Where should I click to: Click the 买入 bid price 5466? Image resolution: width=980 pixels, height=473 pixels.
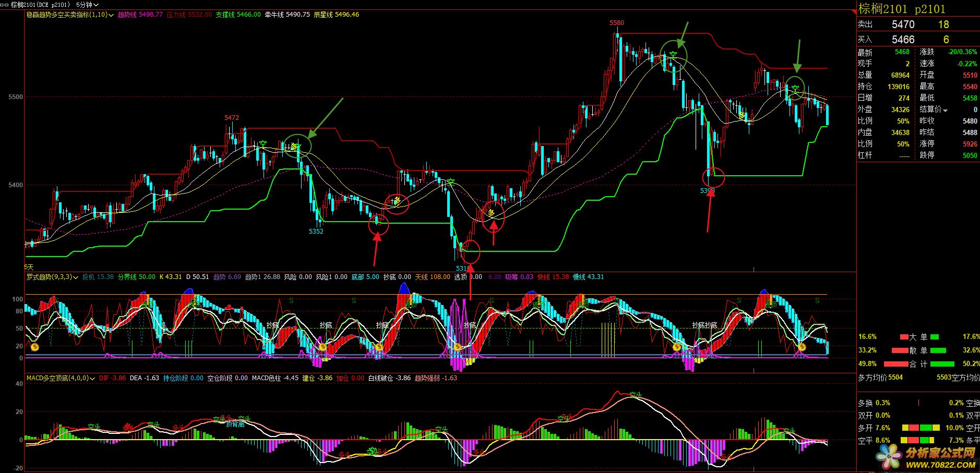click(x=903, y=40)
